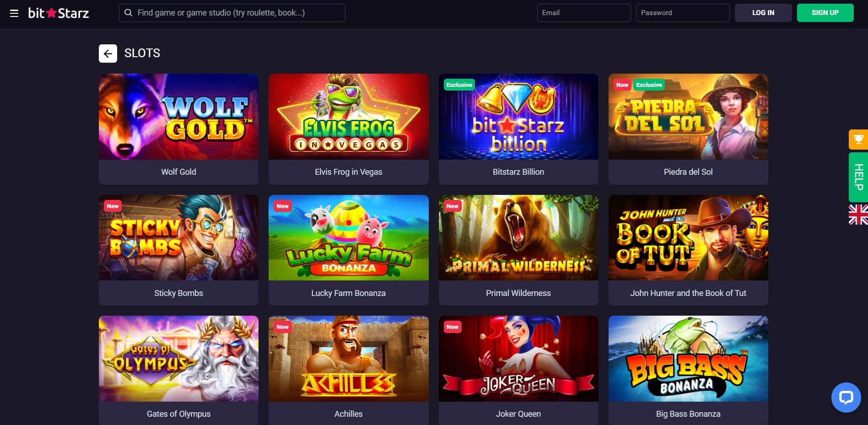
Task: Open the live chat bubble icon
Action: click(x=846, y=397)
